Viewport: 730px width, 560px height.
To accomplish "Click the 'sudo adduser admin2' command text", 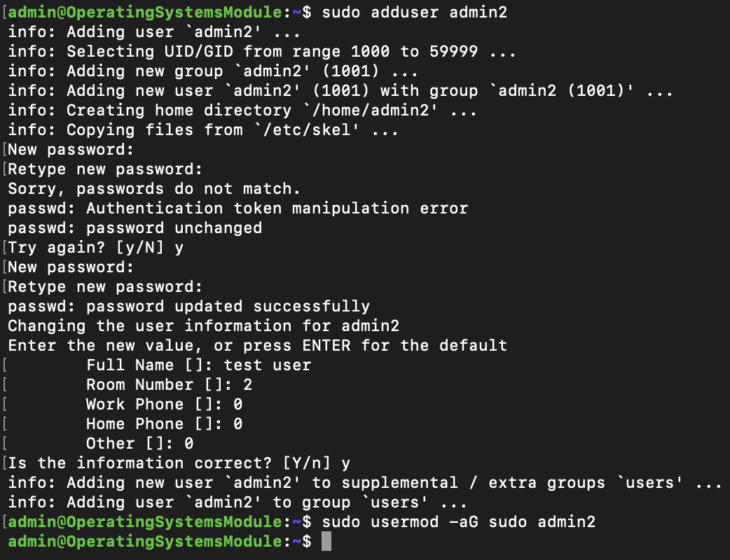I will tap(414, 12).
